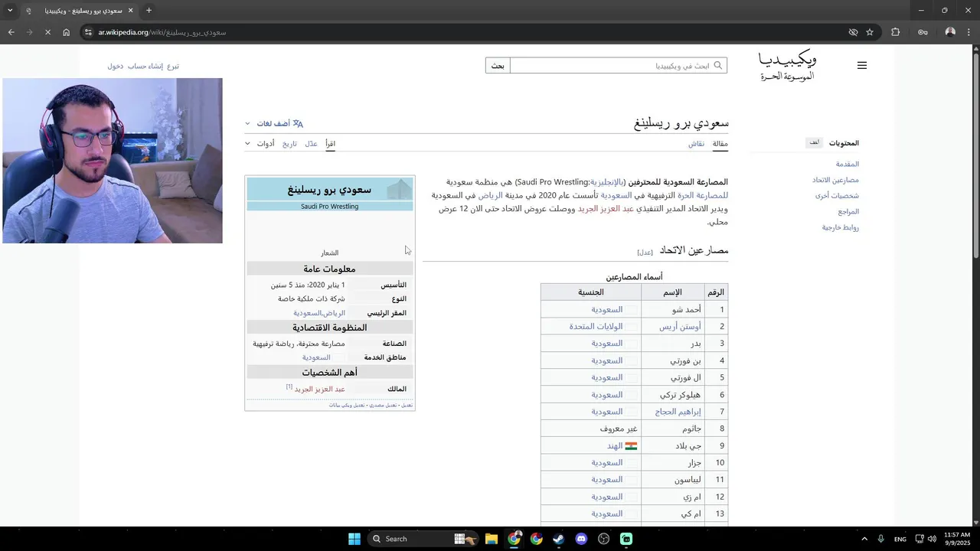The height and width of the screenshot is (551, 980).
Task: Stop loading the page
Action: 47,32
